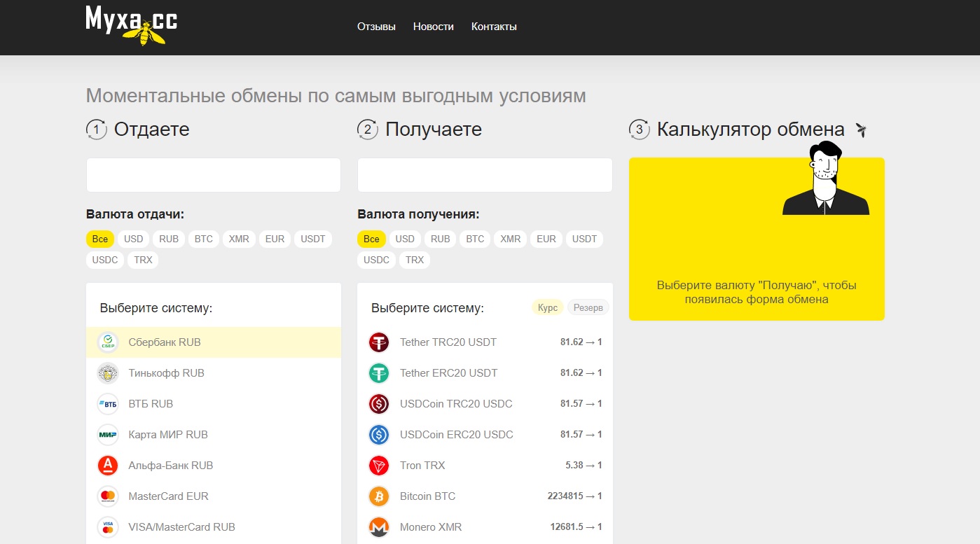
Task: Filter give currency by EUR
Action: point(275,239)
